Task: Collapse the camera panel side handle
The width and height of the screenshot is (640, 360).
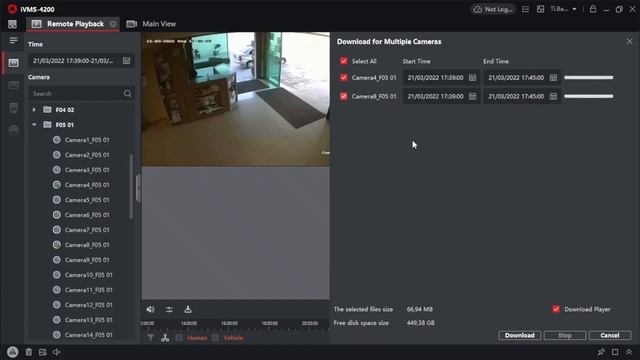Action: [138, 188]
